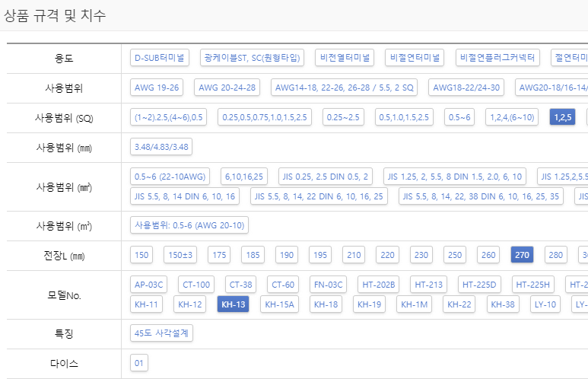Image resolution: width=588 pixels, height=379 pixels.
Task: Select the D-SUB터미널 usage filter
Action: tap(160, 57)
